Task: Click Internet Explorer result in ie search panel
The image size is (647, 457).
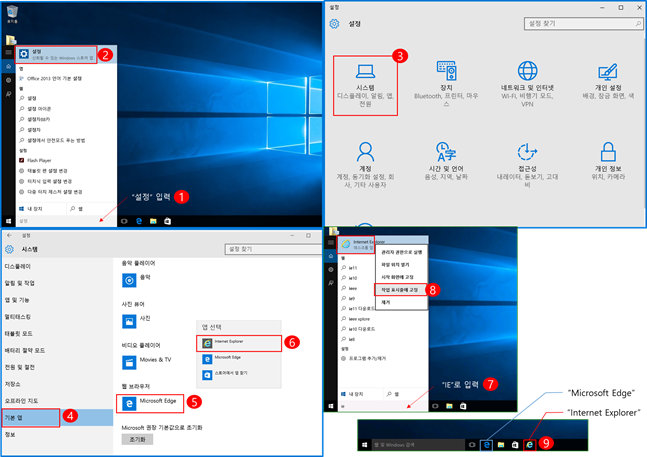Action: pyautogui.click(x=356, y=244)
